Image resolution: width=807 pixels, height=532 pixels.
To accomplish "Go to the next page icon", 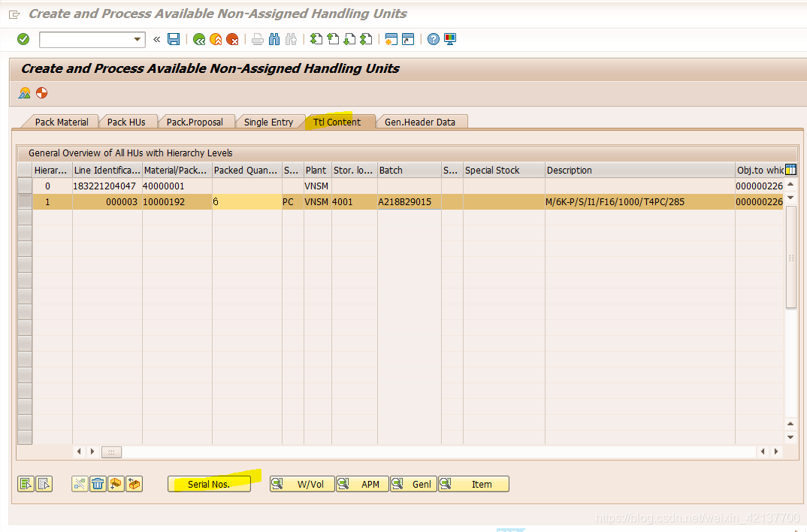I will click(349, 39).
